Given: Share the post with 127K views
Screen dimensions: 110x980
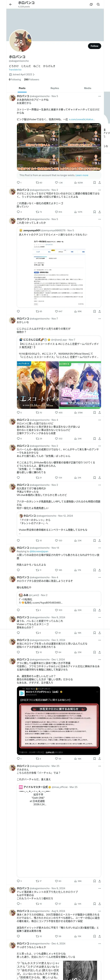Looking at the screenshot, I should (x=99, y=212).
